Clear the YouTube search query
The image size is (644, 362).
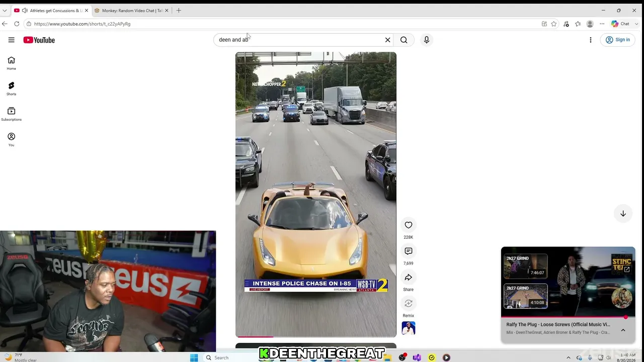387,40
